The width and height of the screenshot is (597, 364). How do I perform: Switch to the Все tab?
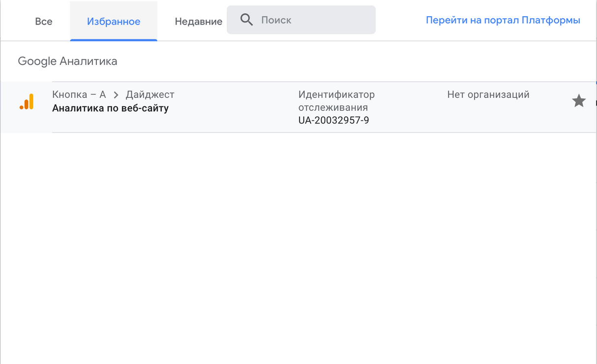[x=43, y=21]
